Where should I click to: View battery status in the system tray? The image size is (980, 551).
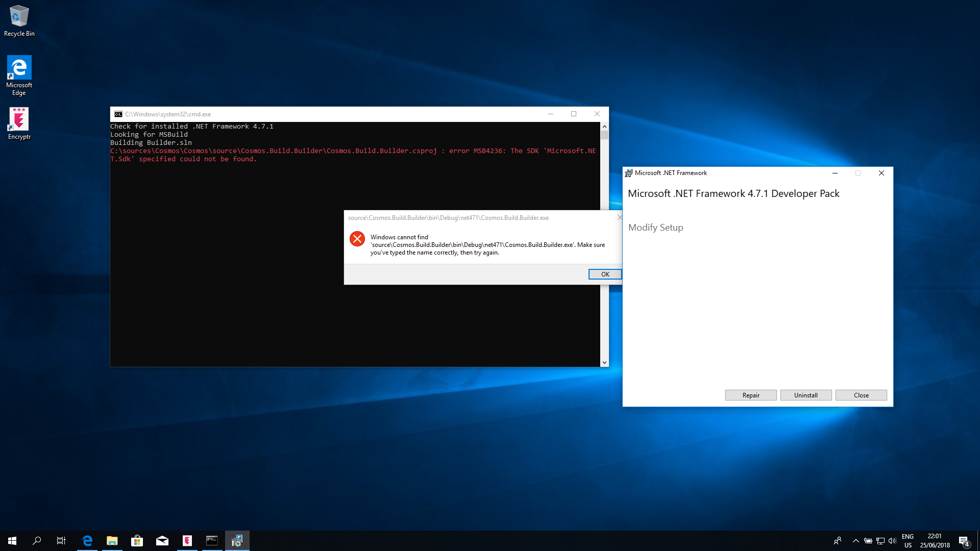coord(868,541)
